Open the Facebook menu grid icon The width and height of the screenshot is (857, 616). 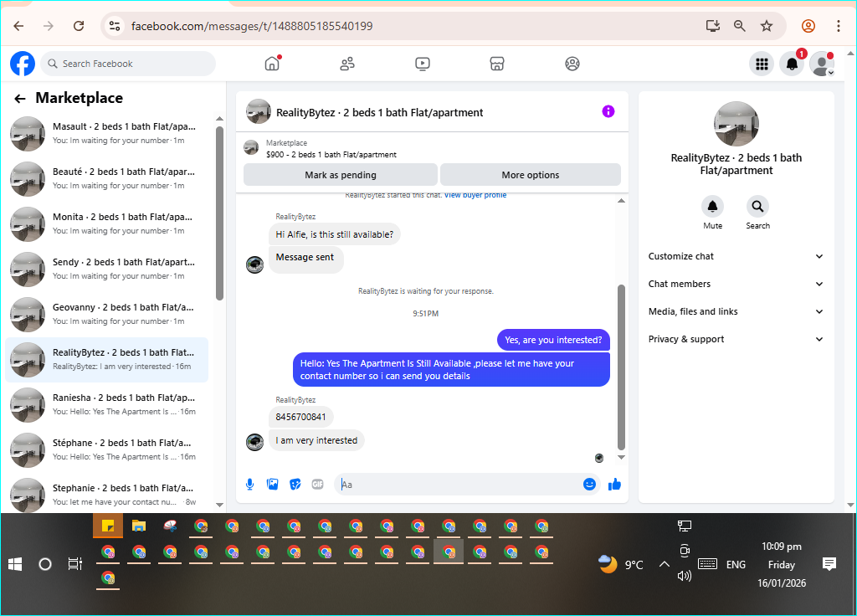(x=762, y=64)
